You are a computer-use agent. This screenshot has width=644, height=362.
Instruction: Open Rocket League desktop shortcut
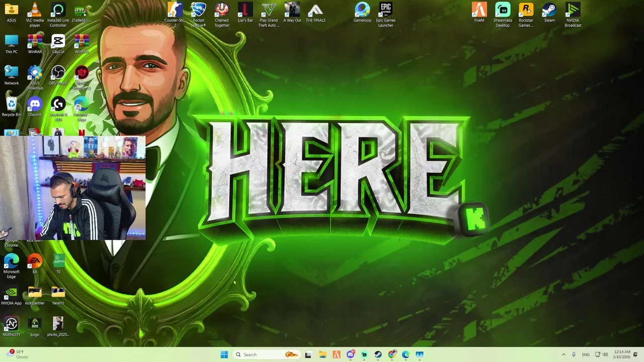point(198,15)
